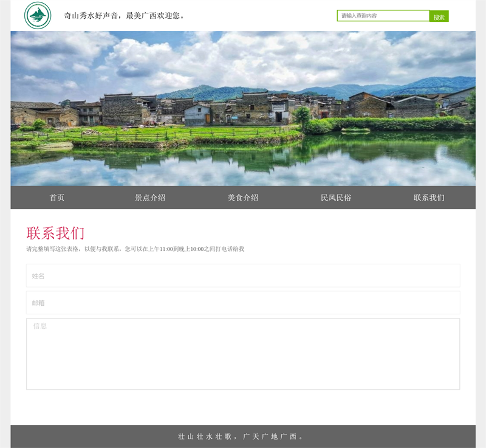486x448 pixels.
Task: Click the red 联系我们 page heading
Action: coord(55,233)
